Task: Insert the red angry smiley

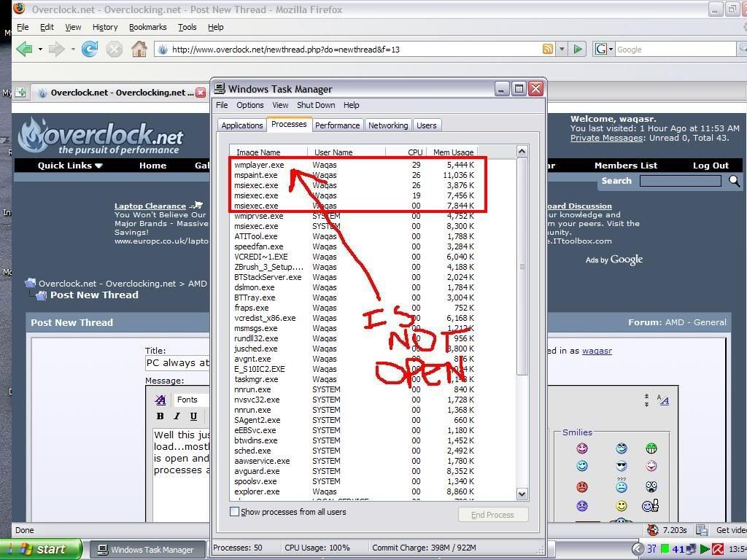Action: (582, 486)
